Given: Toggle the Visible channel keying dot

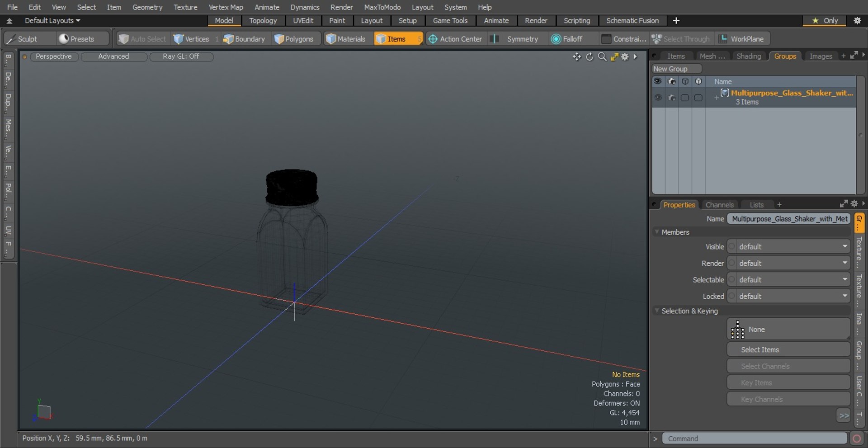Looking at the screenshot, I should pyautogui.click(x=732, y=247).
